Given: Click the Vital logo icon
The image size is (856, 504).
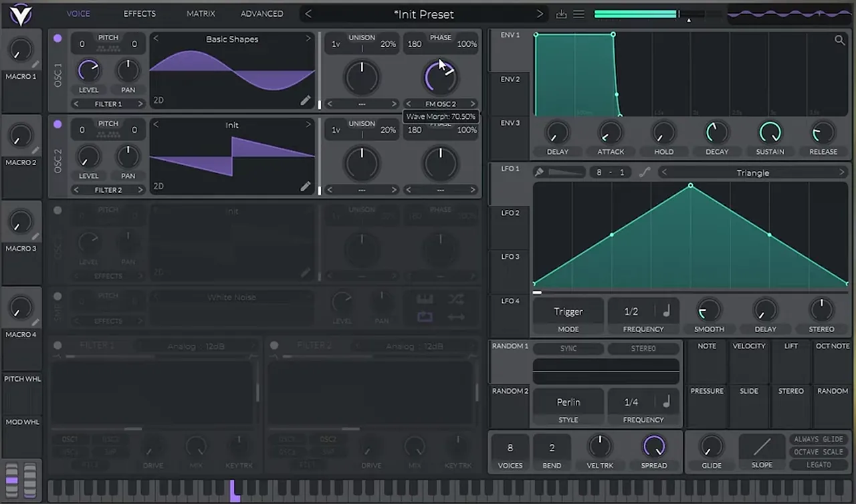Looking at the screenshot, I should tap(21, 13).
